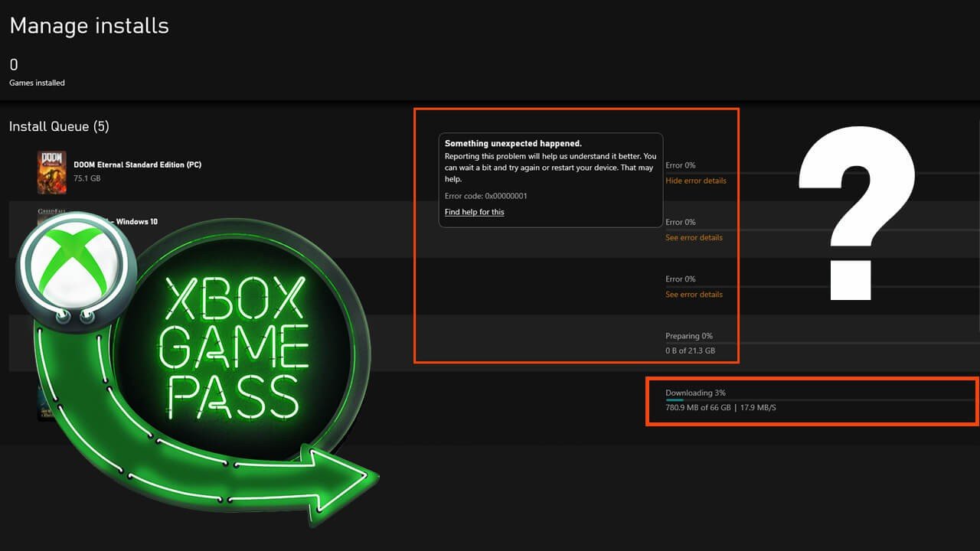
Task: Expand See error details for third queue item
Action: pyautogui.click(x=694, y=294)
